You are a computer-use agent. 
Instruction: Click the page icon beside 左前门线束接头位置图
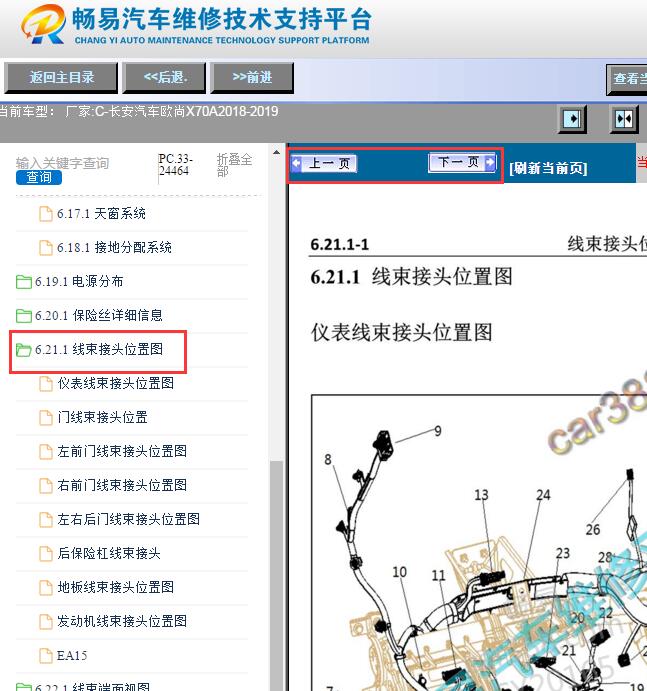point(46,451)
